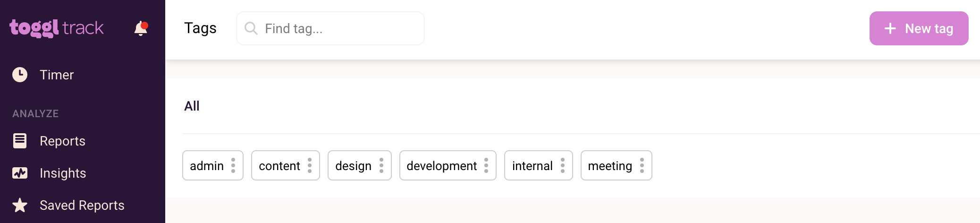Open options menu for internal tag
The width and height of the screenshot is (980, 223).
(x=563, y=165)
